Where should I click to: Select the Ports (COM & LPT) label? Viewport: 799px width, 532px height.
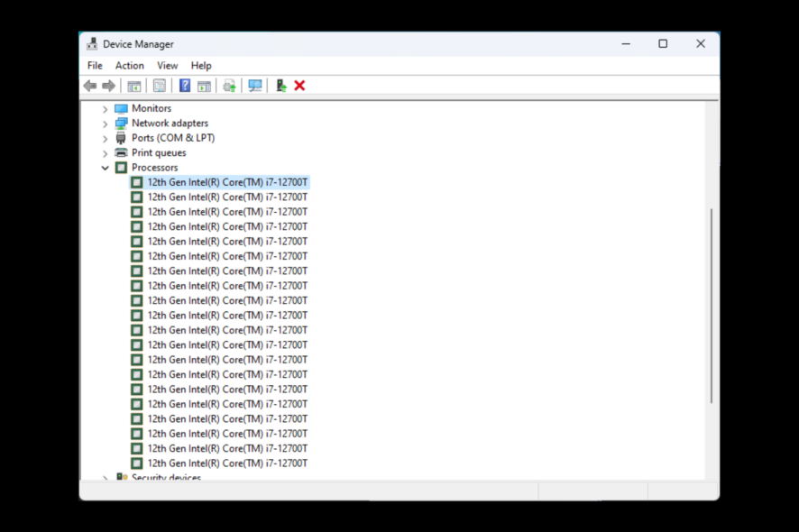[173, 138]
